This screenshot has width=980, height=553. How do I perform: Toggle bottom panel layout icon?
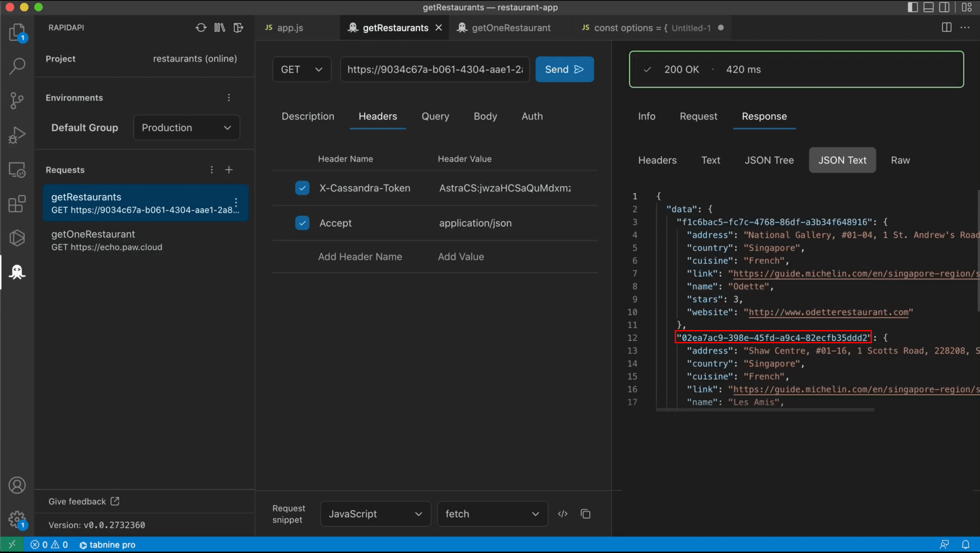929,7
